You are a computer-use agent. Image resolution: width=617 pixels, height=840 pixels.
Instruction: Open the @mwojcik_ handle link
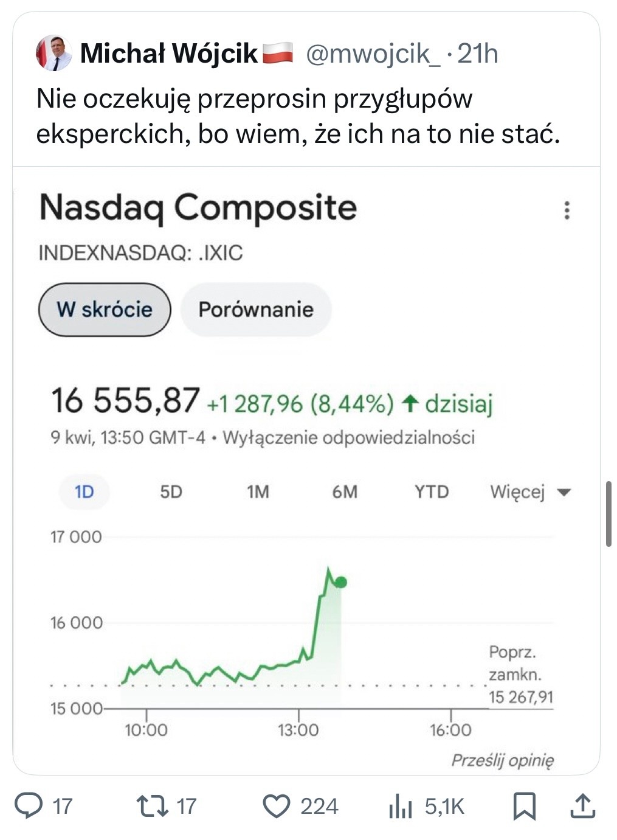click(x=373, y=54)
